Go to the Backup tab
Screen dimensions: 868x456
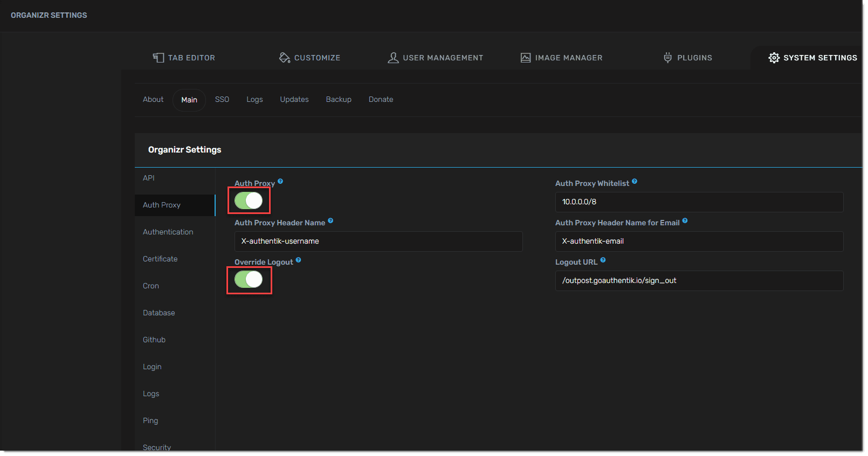pyautogui.click(x=339, y=100)
